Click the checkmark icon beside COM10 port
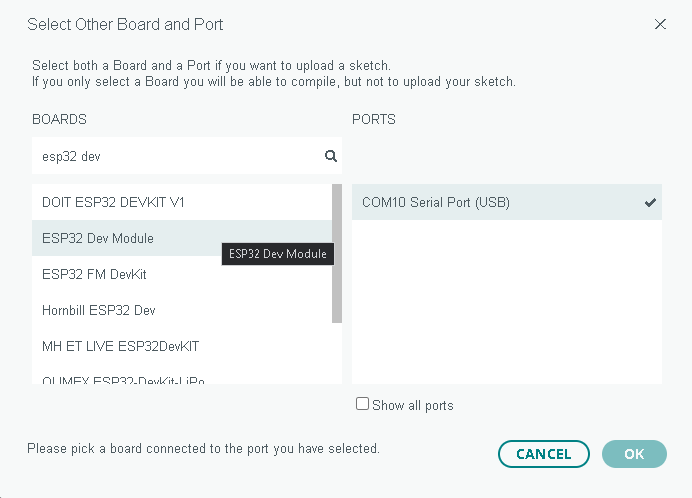This screenshot has width=692, height=498. point(650,203)
